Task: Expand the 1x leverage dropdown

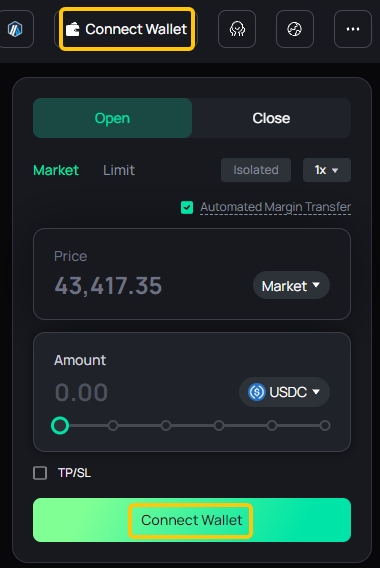Action: pos(327,170)
